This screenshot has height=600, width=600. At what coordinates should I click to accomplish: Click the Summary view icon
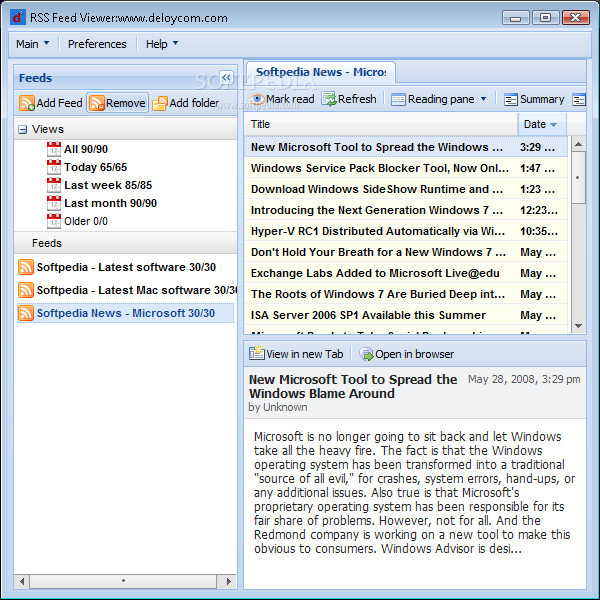coord(510,99)
